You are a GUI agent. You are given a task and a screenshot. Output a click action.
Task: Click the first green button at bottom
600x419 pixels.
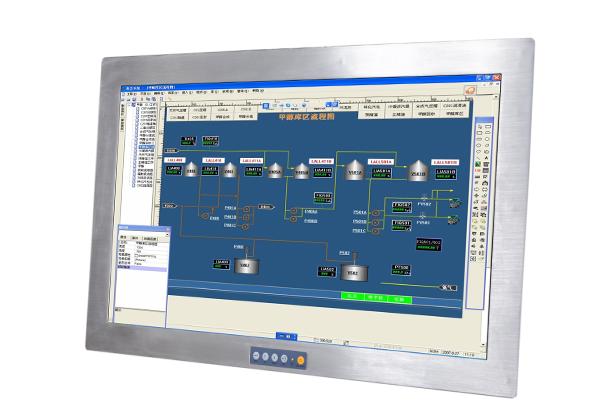351,297
